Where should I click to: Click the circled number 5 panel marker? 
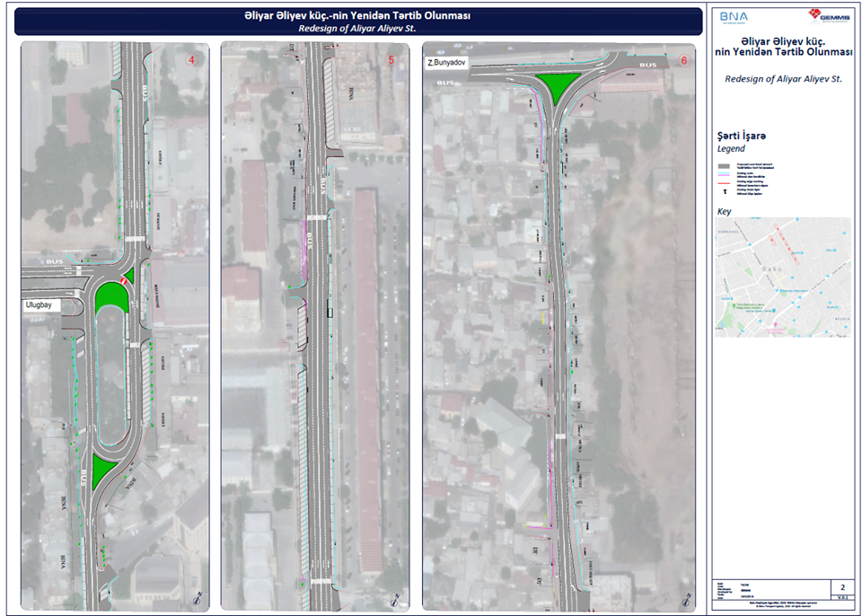click(391, 60)
